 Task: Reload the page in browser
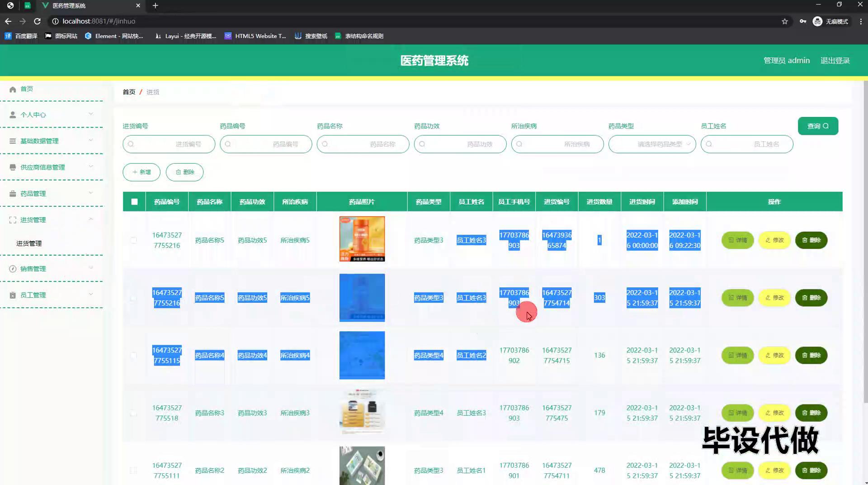(x=37, y=21)
